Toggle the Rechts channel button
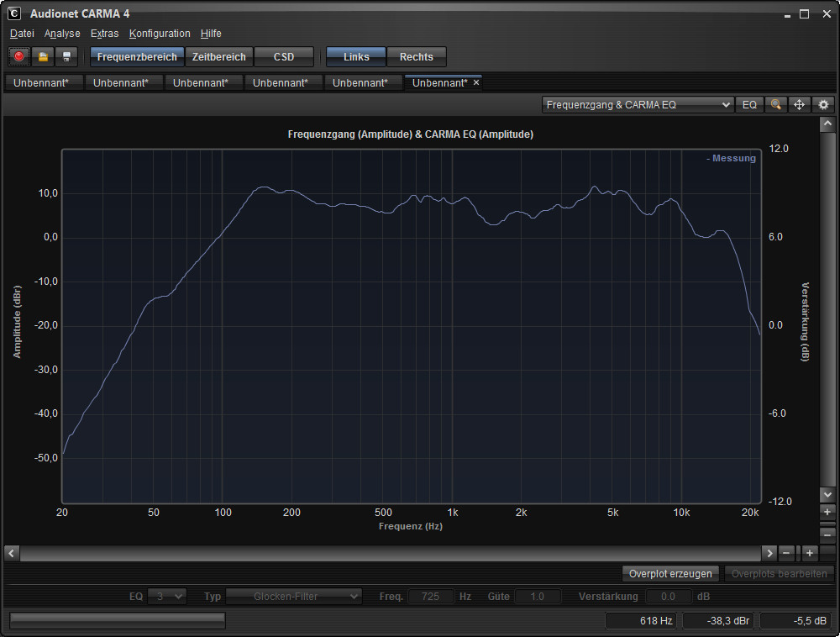The height and width of the screenshot is (637, 840). click(416, 57)
